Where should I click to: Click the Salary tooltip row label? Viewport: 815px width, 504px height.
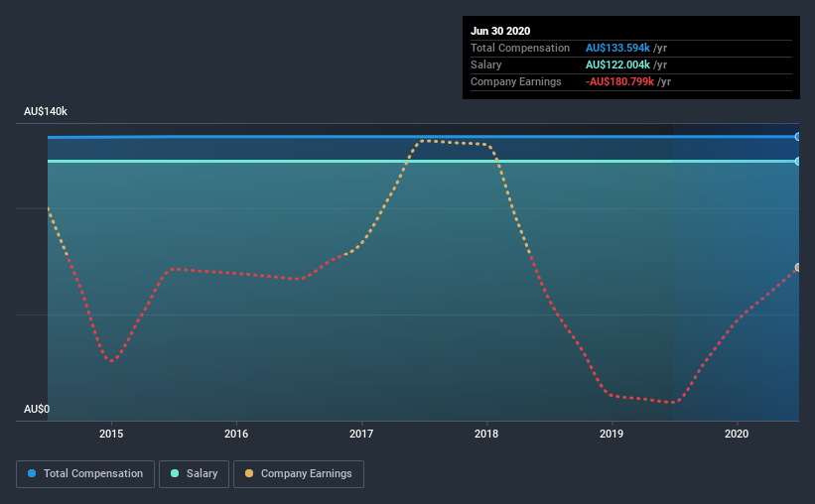pyautogui.click(x=486, y=64)
